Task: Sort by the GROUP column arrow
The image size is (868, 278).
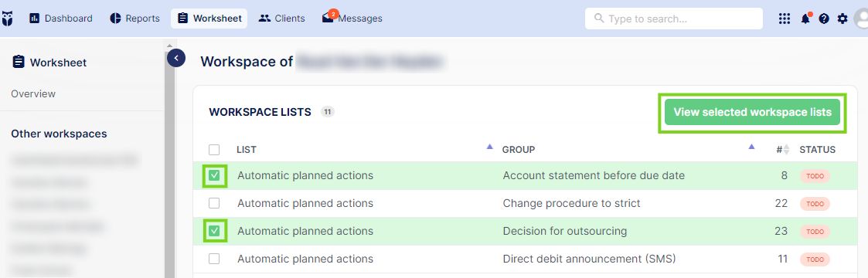Action: coord(751,147)
